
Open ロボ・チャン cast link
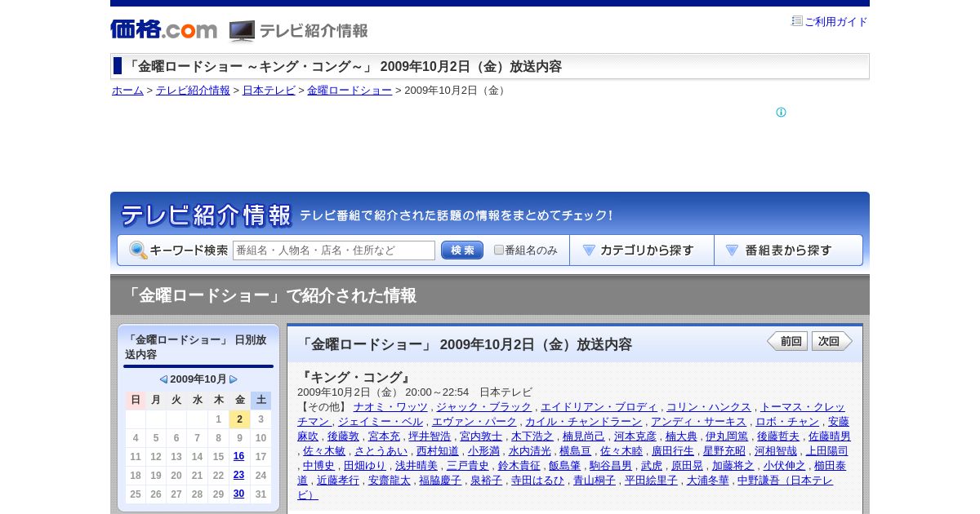pyautogui.click(x=787, y=422)
